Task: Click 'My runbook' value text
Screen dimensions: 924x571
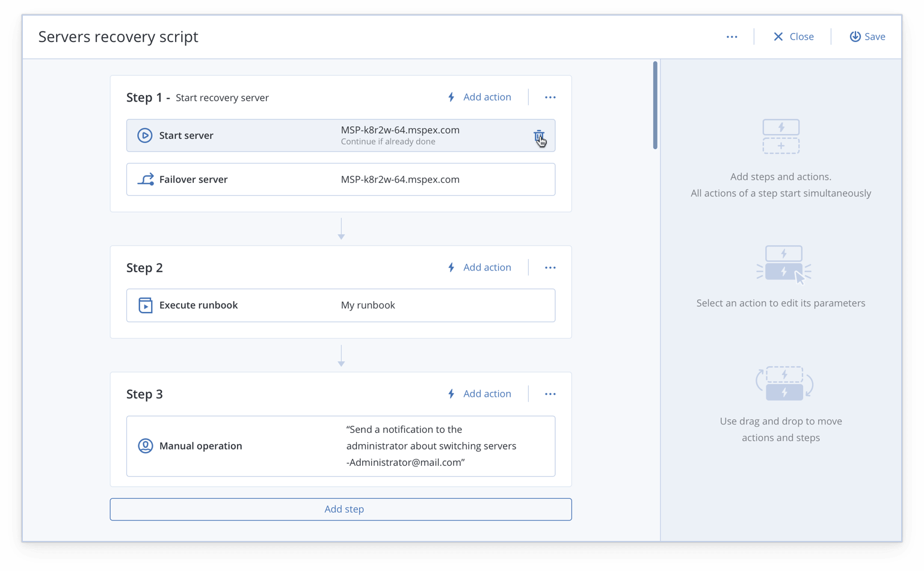Action: coord(368,305)
